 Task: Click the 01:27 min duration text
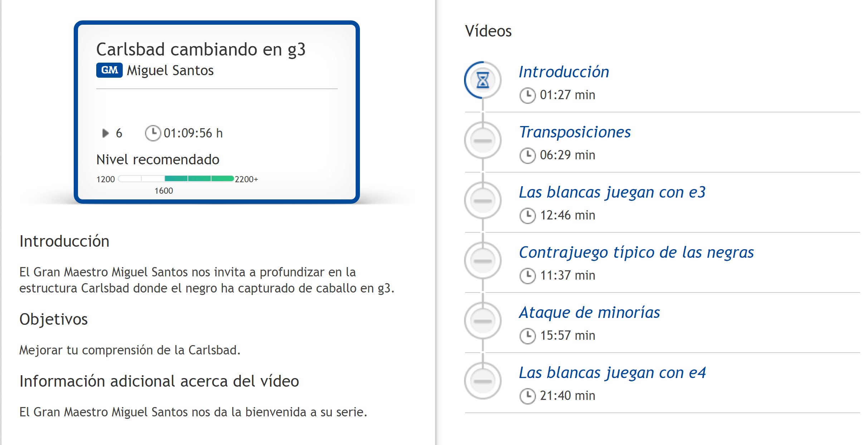pyautogui.click(x=567, y=95)
